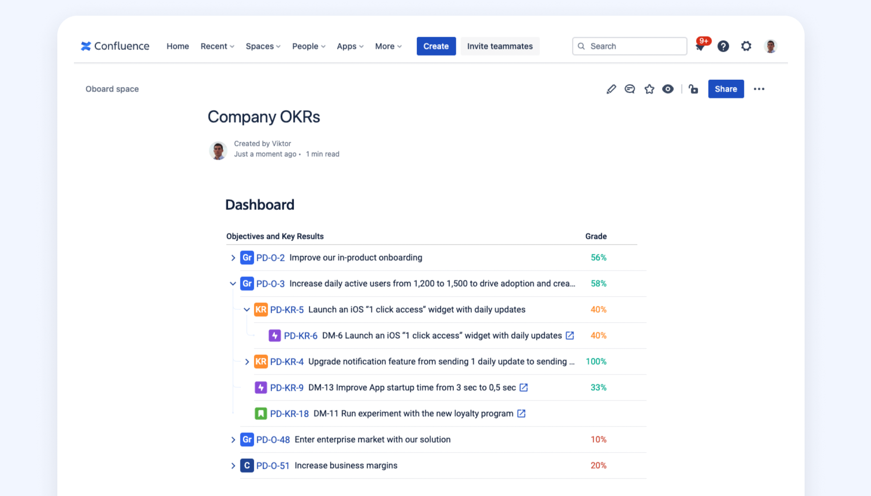This screenshot has width=871, height=496.
Task: Open the More dropdown menu
Action: (x=388, y=46)
